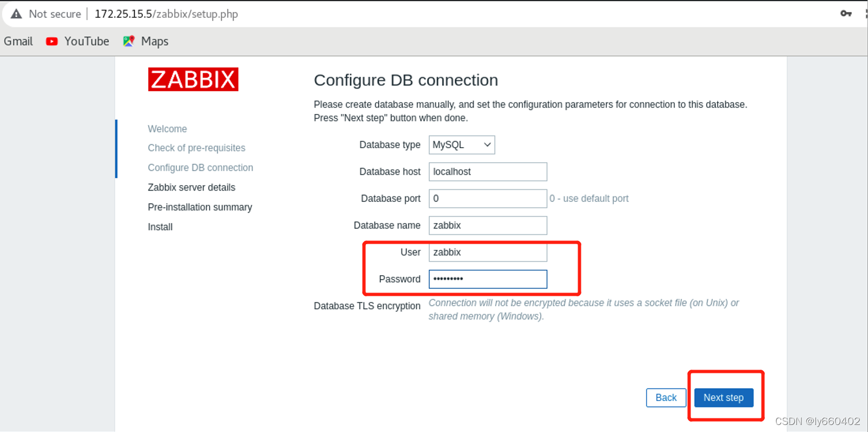Click the Zabbix logo
This screenshot has width=868, height=432.
click(193, 79)
